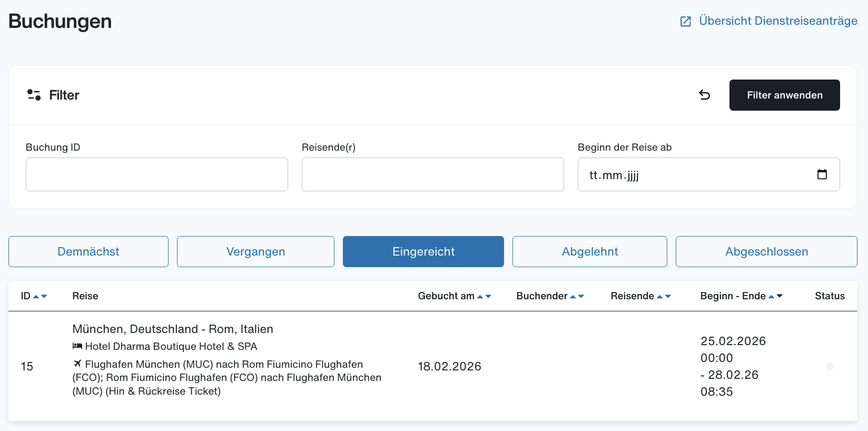The height and width of the screenshot is (431, 868).
Task: Open the calendar picker icon in date field
Action: coord(822,174)
